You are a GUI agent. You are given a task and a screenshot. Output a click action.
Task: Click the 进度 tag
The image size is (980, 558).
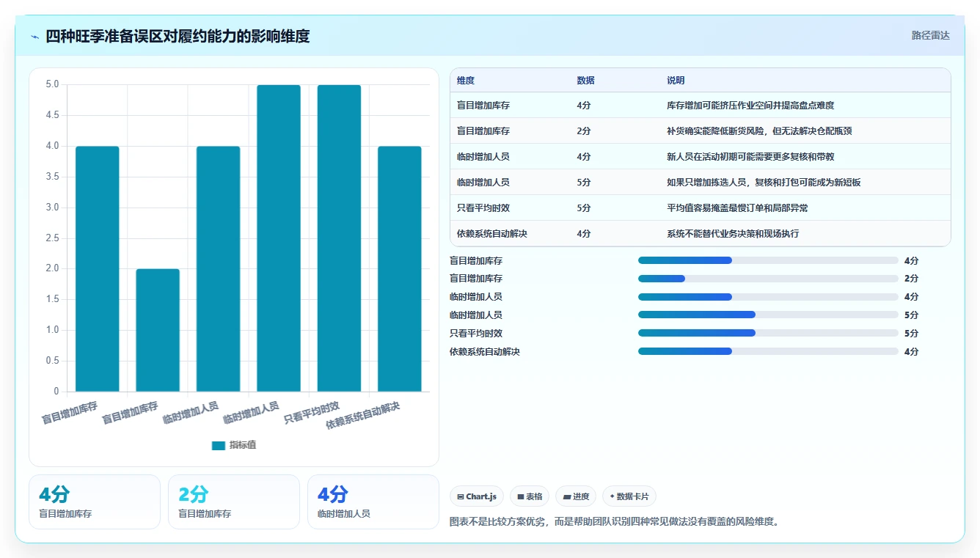coord(576,496)
